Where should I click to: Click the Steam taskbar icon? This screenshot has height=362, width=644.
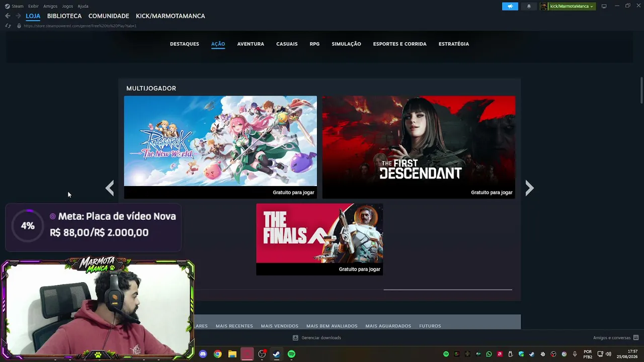coord(276,354)
